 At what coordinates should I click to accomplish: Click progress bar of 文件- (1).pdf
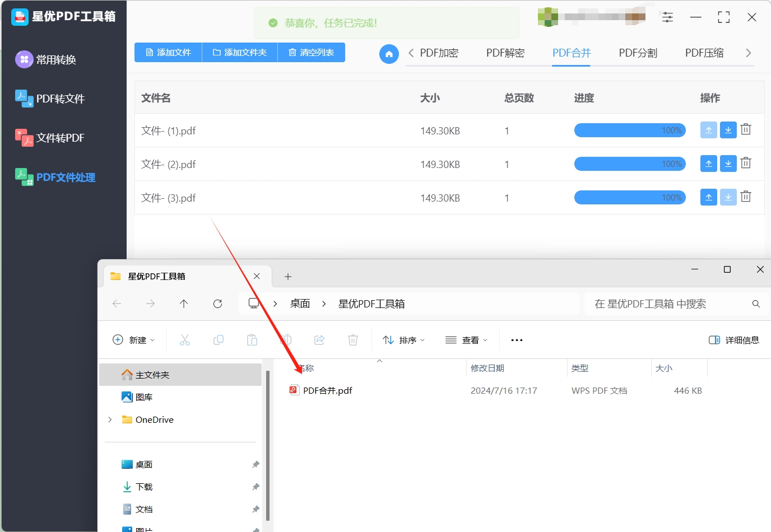coord(630,130)
